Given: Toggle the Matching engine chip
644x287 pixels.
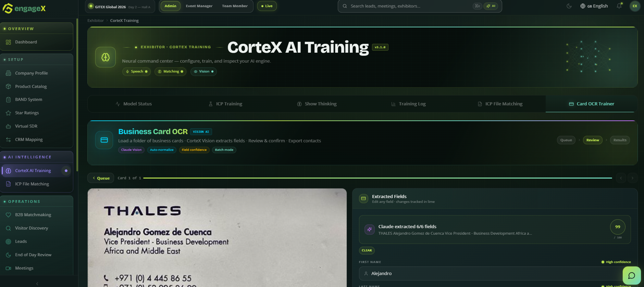Looking at the screenshot, I should (170, 71).
